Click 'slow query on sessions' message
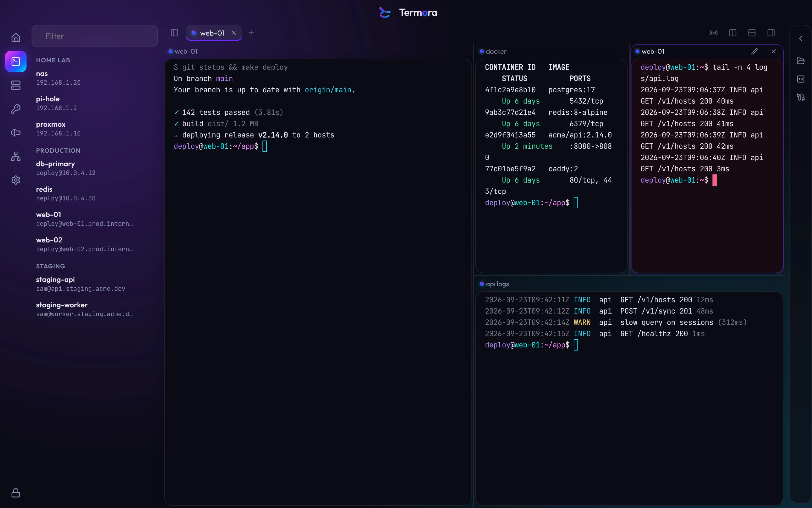Viewport: 812px width, 508px height. pyautogui.click(x=667, y=323)
